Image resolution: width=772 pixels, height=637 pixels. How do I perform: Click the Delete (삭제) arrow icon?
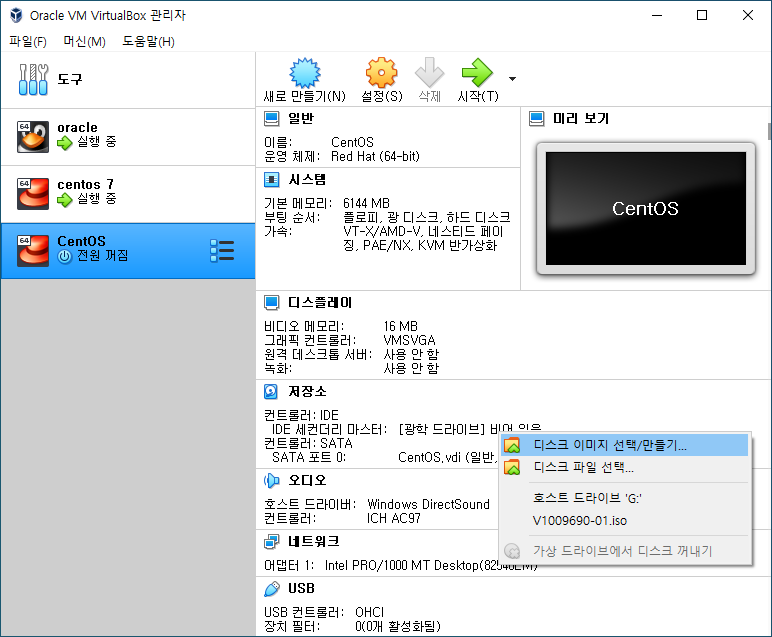(x=429, y=73)
